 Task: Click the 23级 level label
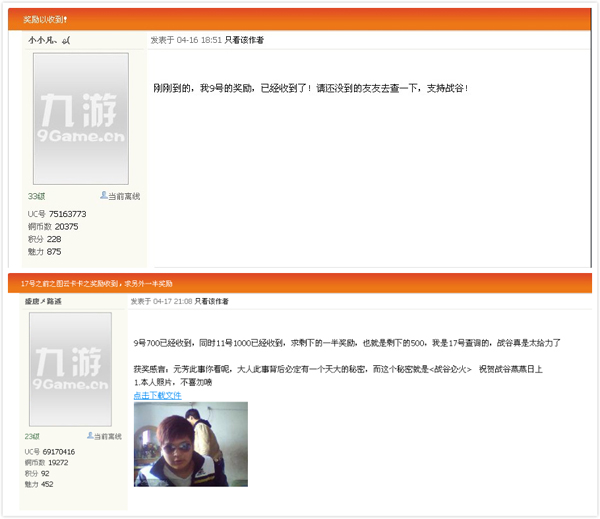(32, 436)
